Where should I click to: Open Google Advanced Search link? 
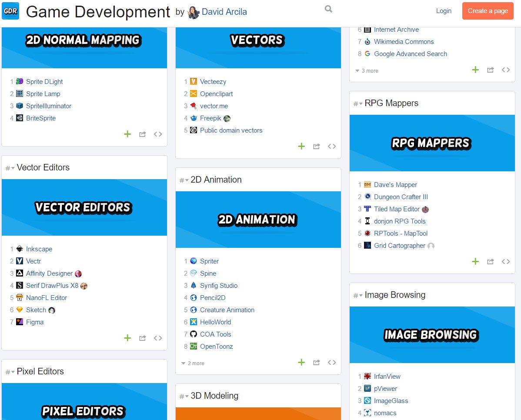click(x=411, y=54)
